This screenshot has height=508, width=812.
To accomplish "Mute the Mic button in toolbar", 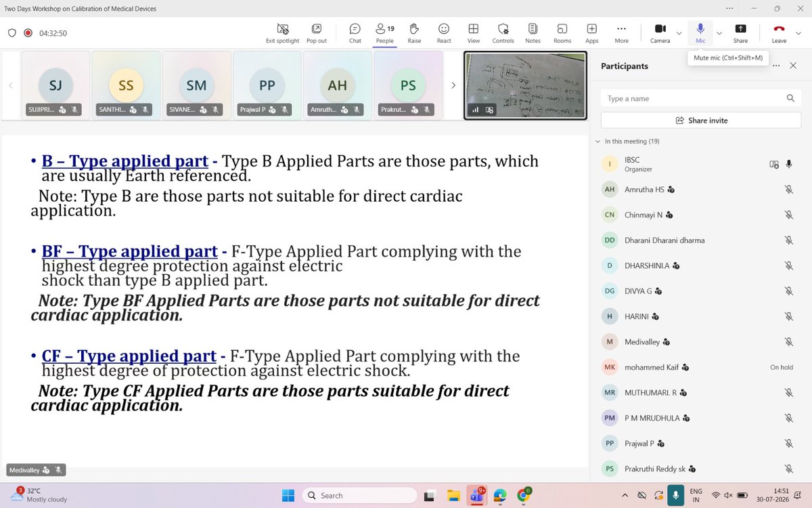I will (x=700, y=33).
